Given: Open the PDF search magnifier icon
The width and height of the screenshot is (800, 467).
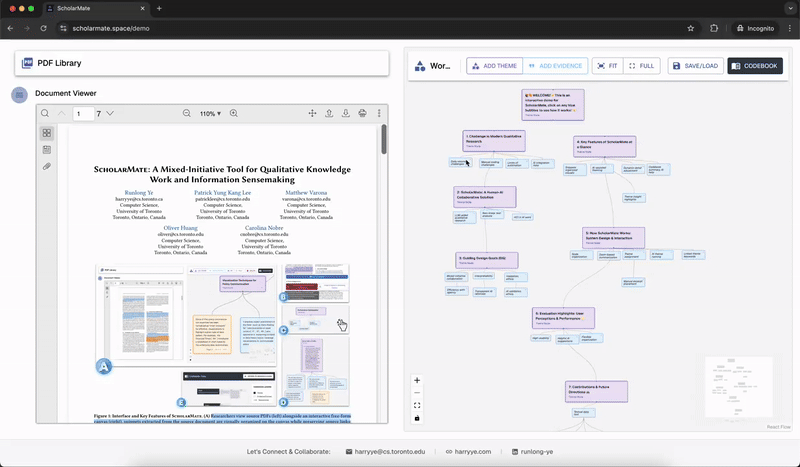Looking at the screenshot, I should point(45,114).
